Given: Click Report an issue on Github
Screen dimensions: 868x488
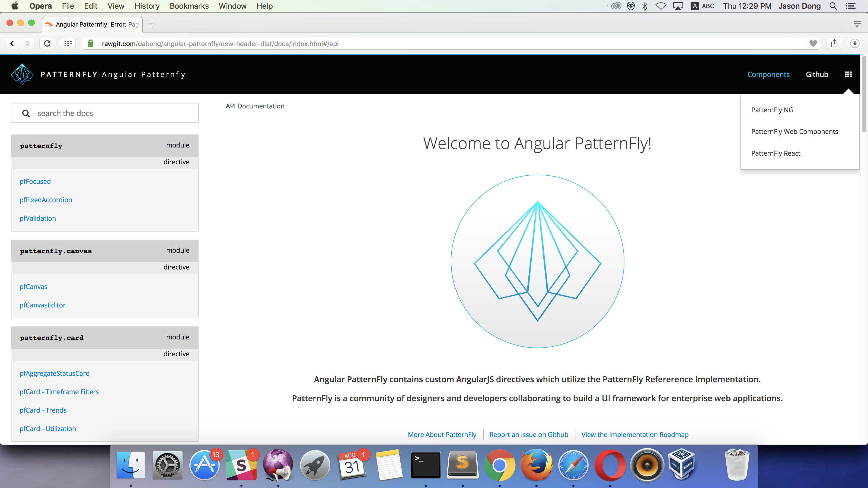Looking at the screenshot, I should click(529, 434).
